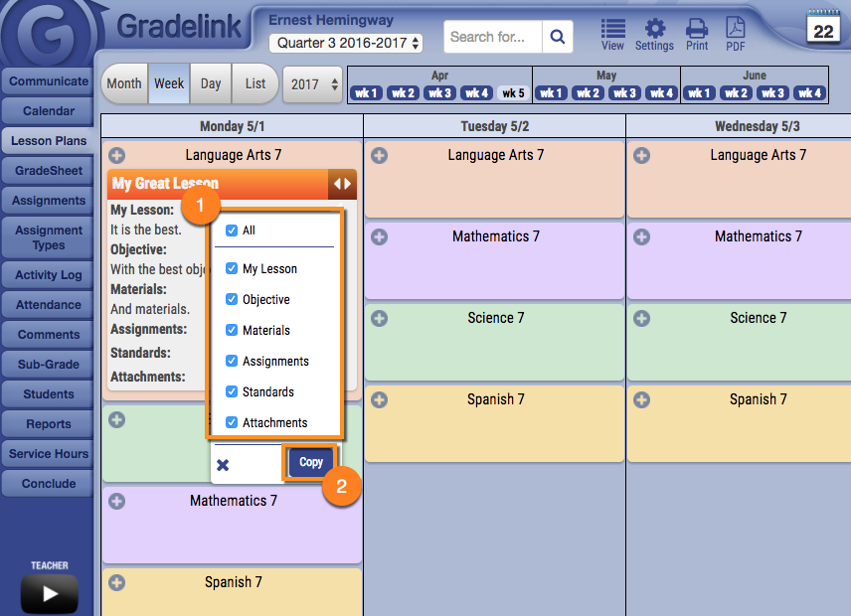Click the Print icon
The width and height of the screenshot is (851, 616).
coord(697,32)
